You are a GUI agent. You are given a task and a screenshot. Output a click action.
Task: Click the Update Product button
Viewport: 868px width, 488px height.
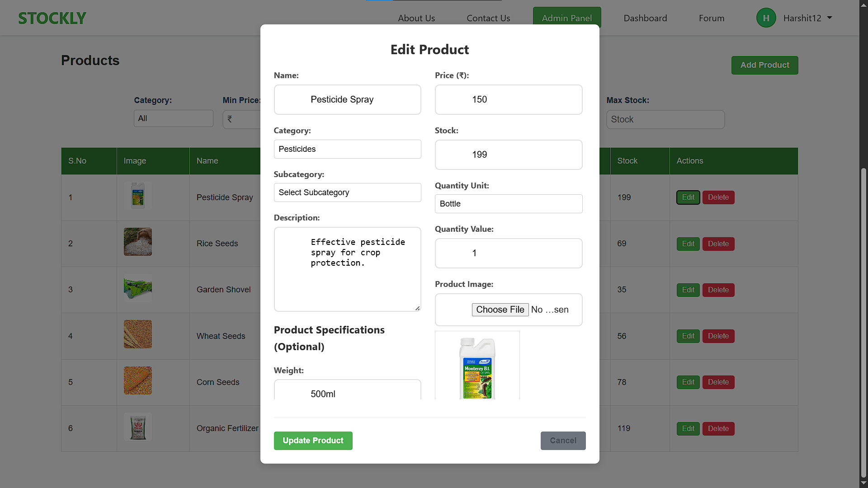pyautogui.click(x=313, y=441)
